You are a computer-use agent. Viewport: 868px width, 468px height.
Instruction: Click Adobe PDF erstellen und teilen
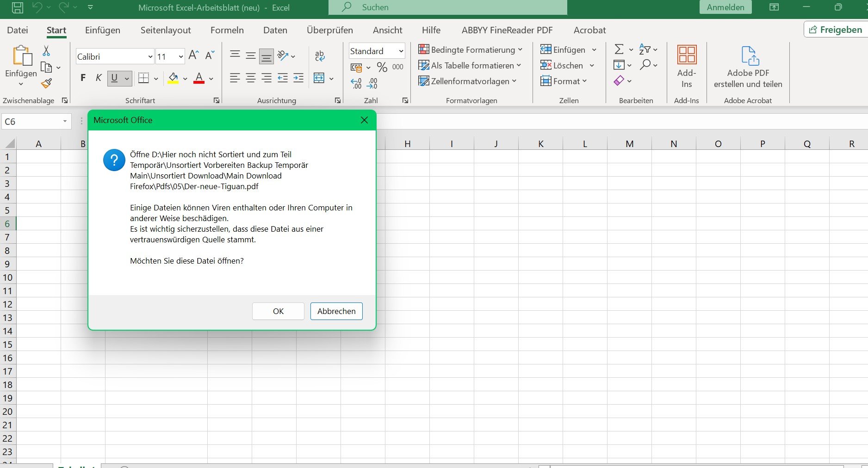click(748, 67)
